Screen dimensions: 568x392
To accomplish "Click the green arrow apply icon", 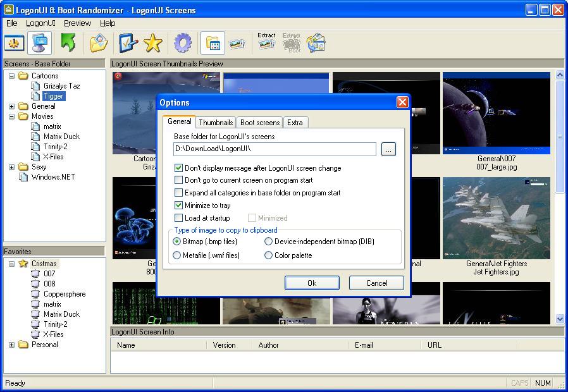I will tap(68, 43).
